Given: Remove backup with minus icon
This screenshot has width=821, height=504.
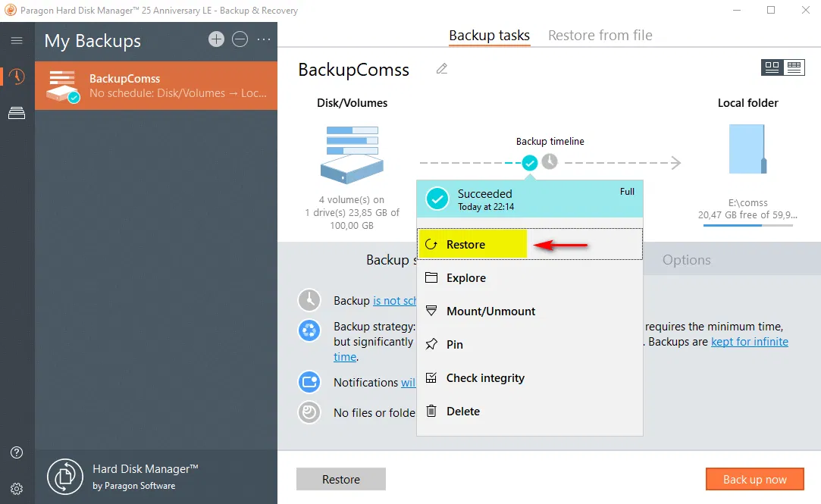Looking at the screenshot, I should [240, 39].
